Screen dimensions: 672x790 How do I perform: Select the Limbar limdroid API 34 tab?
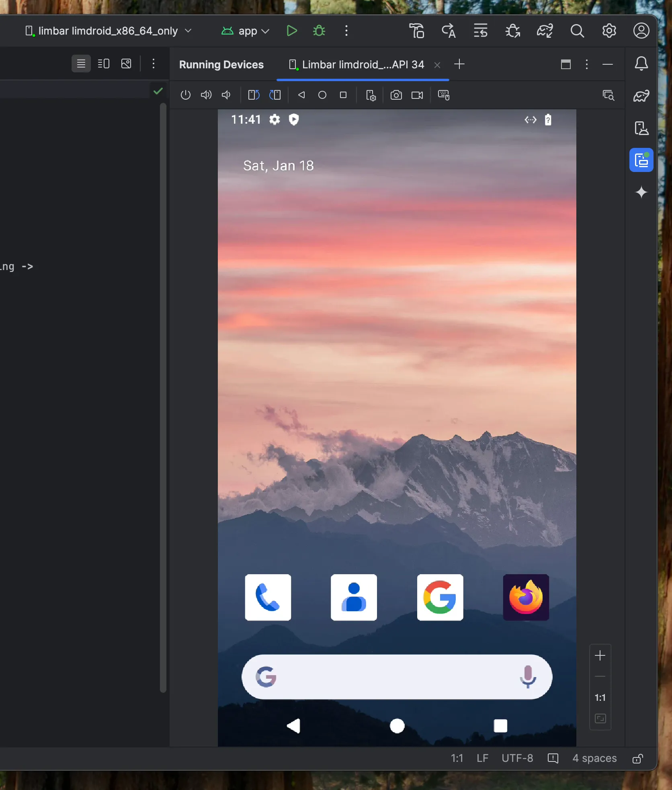click(x=358, y=64)
